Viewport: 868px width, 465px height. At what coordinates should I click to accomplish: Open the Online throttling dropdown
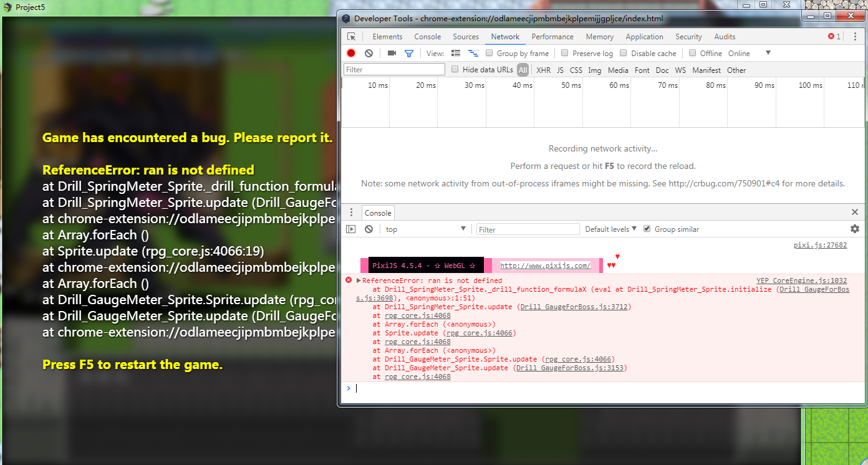click(750, 54)
